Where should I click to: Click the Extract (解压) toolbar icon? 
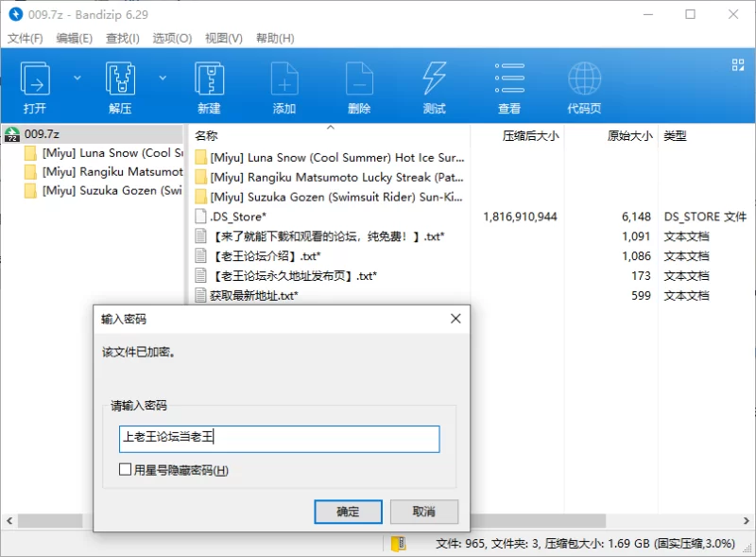[120, 78]
